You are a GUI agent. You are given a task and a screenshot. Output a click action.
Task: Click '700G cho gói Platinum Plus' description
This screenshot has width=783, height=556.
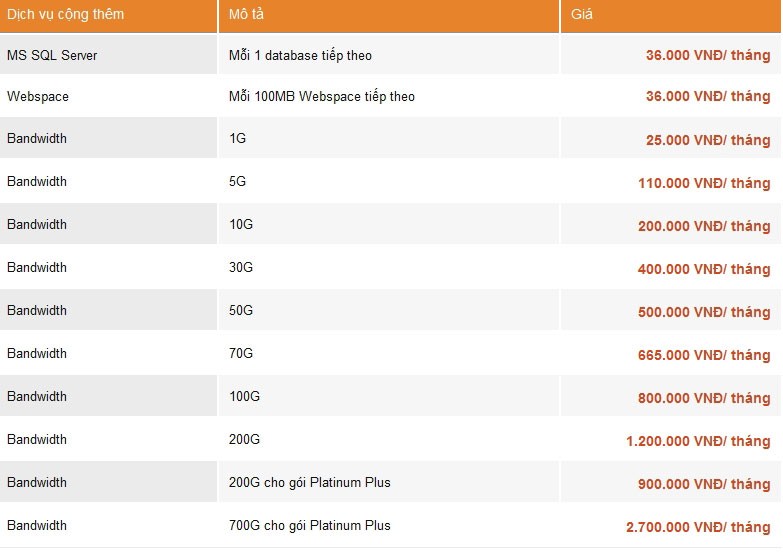[310, 526]
